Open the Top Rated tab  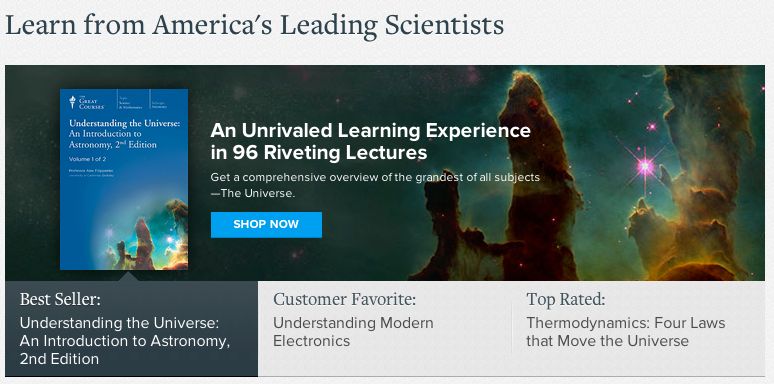click(x=638, y=328)
